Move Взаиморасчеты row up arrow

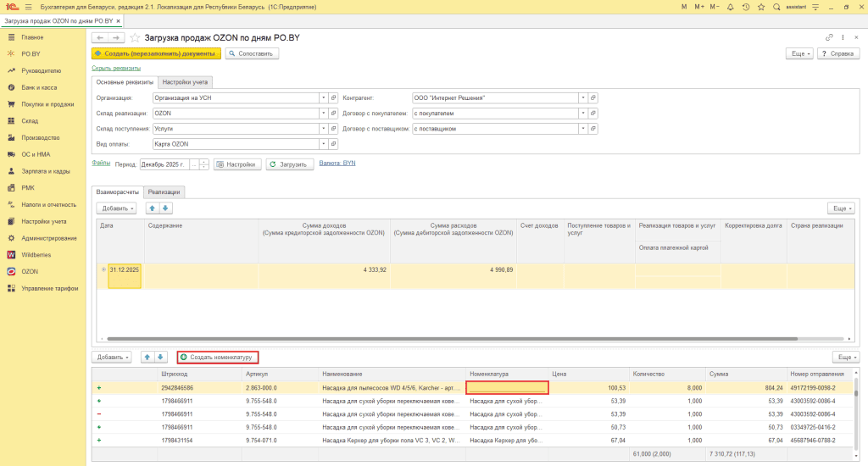(x=153, y=208)
